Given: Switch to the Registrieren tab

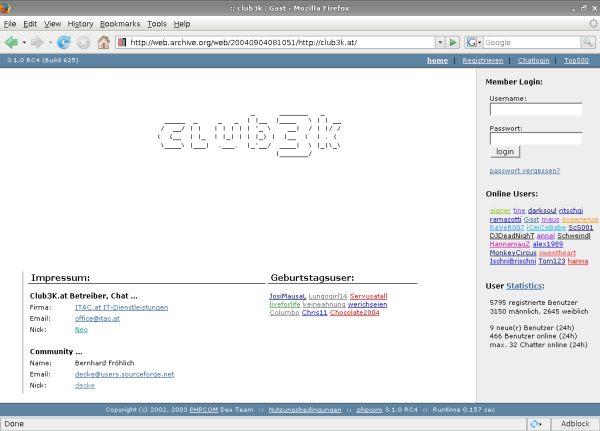Looking at the screenshot, I should (x=482, y=61).
